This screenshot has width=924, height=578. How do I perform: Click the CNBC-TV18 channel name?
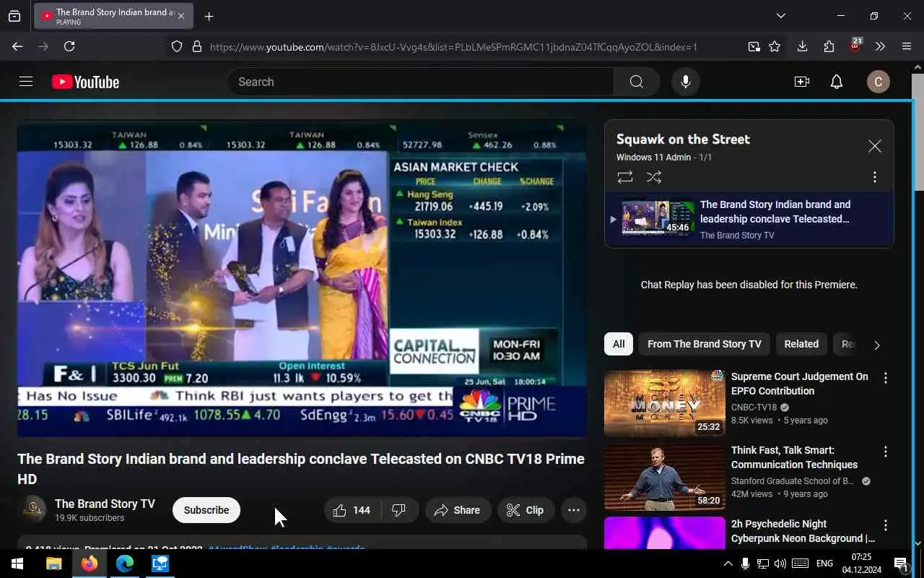(x=754, y=407)
